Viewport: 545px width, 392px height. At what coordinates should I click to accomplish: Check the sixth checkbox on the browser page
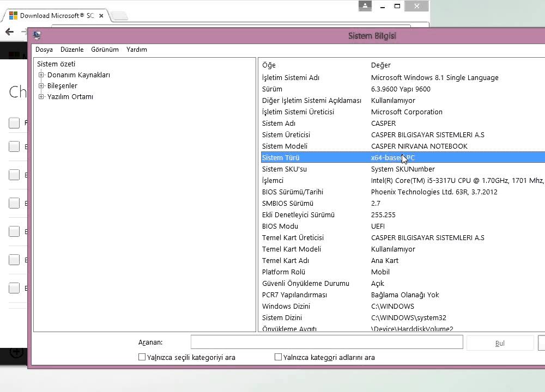point(14,260)
